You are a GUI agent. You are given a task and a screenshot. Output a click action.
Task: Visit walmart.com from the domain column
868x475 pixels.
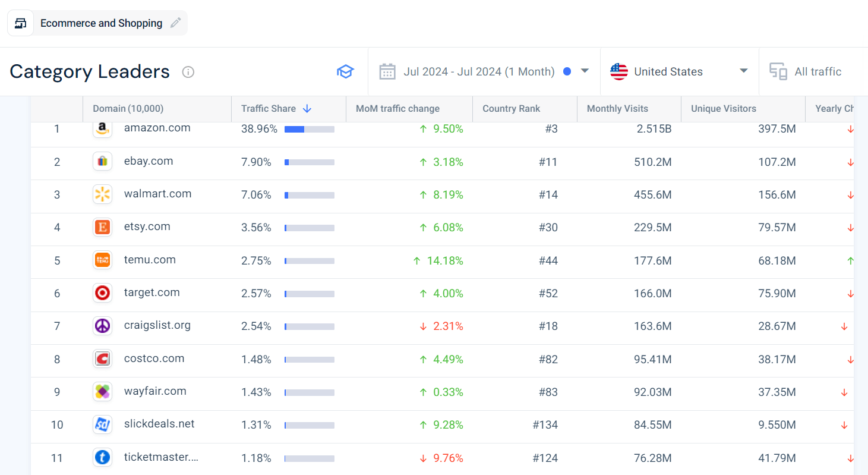157,193
